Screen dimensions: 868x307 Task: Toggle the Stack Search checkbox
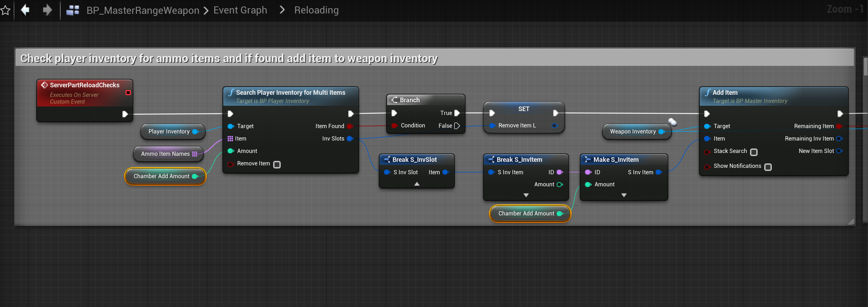click(754, 152)
